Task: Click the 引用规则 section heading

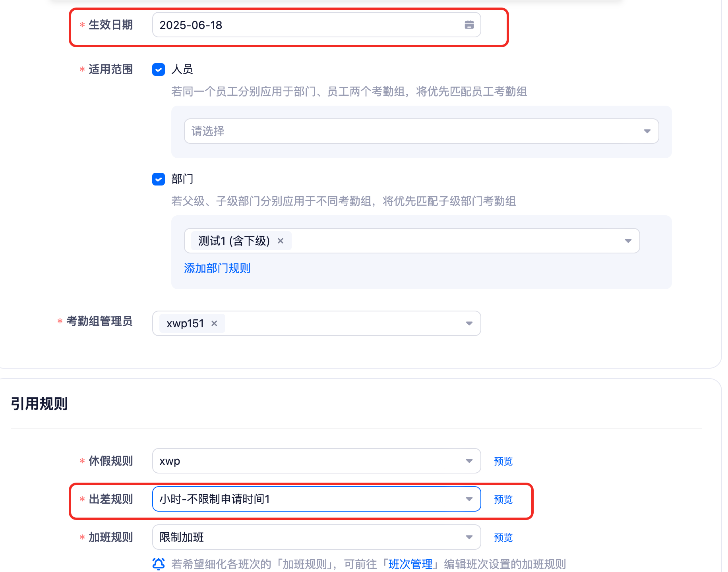Action: (x=39, y=404)
